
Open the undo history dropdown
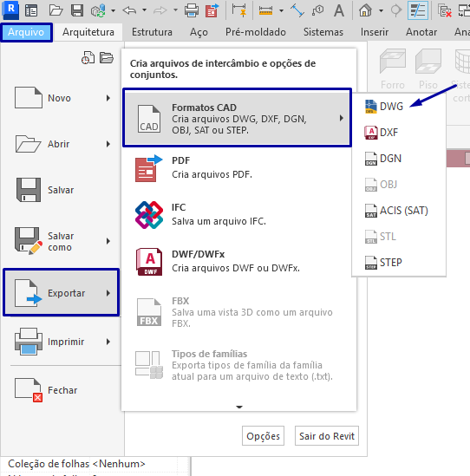tap(144, 10)
